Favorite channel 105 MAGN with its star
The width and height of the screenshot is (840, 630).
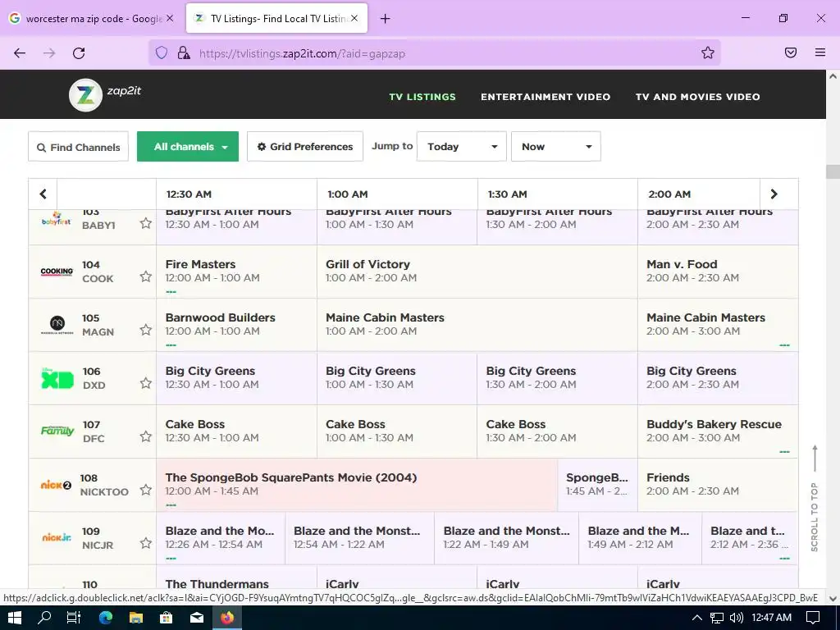pyautogui.click(x=146, y=330)
